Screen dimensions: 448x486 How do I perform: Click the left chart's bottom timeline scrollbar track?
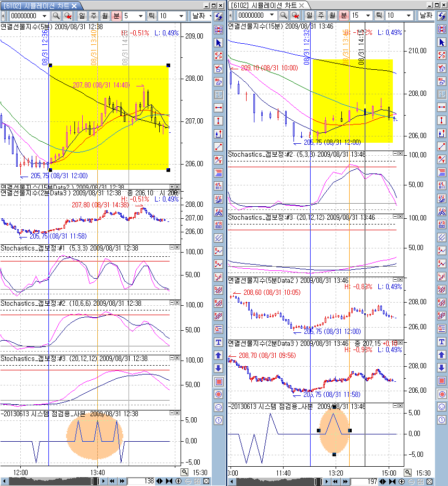tap(49, 481)
